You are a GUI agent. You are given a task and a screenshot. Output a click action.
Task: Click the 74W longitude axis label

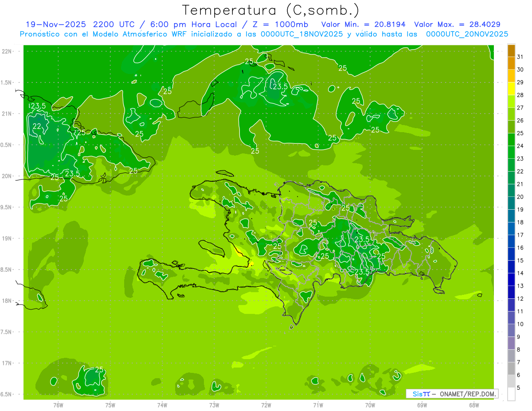click(x=162, y=405)
